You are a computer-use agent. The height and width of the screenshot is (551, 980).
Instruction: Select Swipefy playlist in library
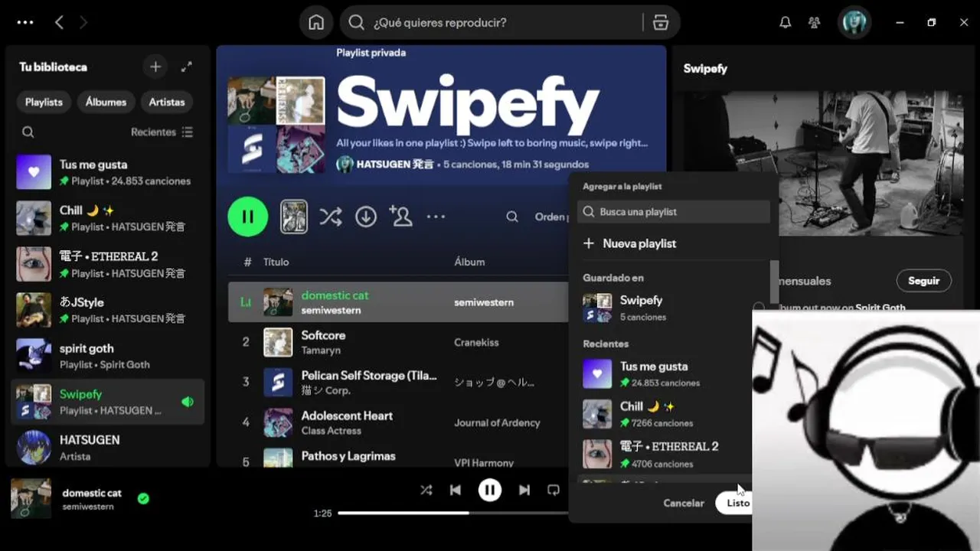(108, 402)
